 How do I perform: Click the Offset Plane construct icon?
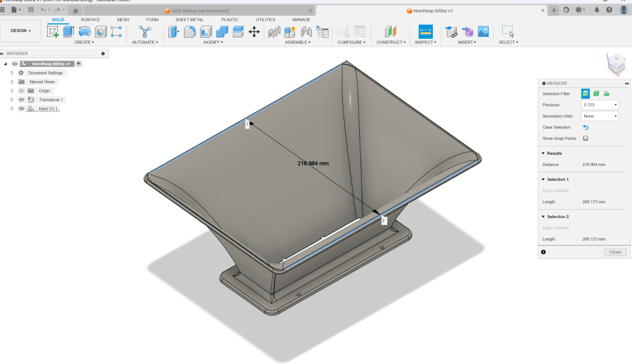(x=391, y=31)
